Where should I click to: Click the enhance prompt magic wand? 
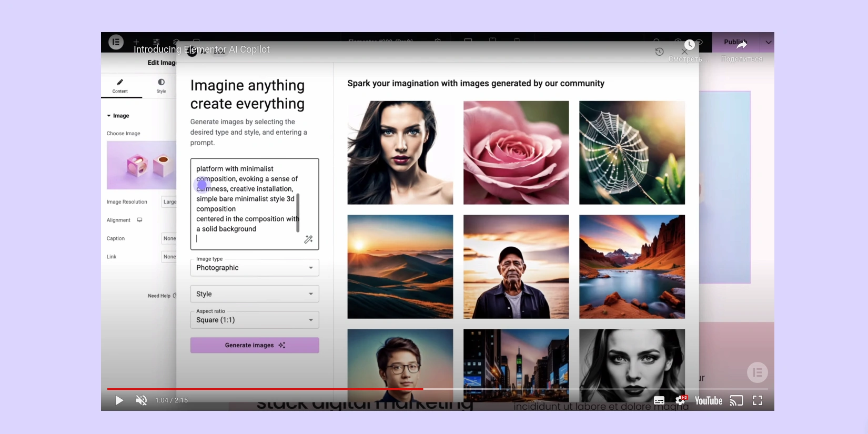308,239
